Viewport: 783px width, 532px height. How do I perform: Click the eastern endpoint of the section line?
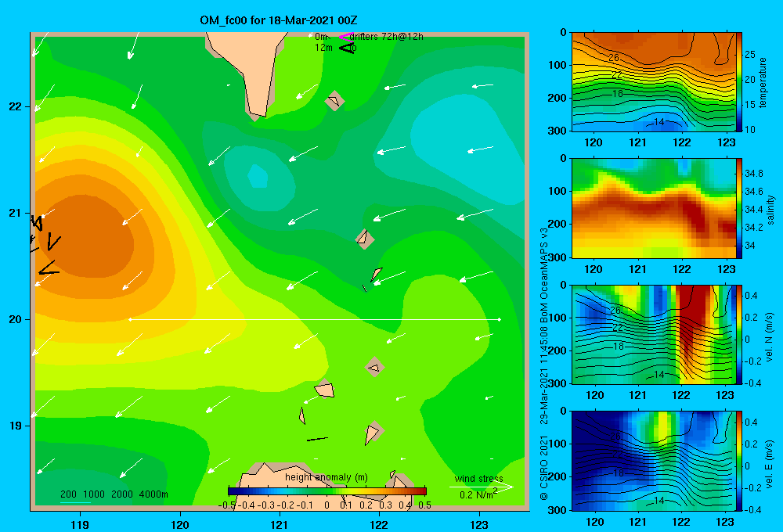coord(500,319)
